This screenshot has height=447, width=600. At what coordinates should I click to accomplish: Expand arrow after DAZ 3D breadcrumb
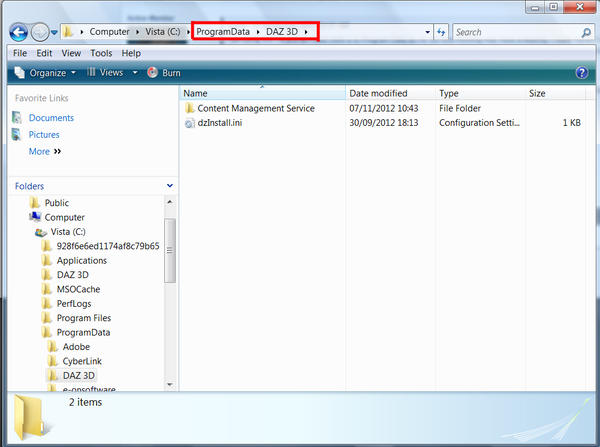point(306,32)
